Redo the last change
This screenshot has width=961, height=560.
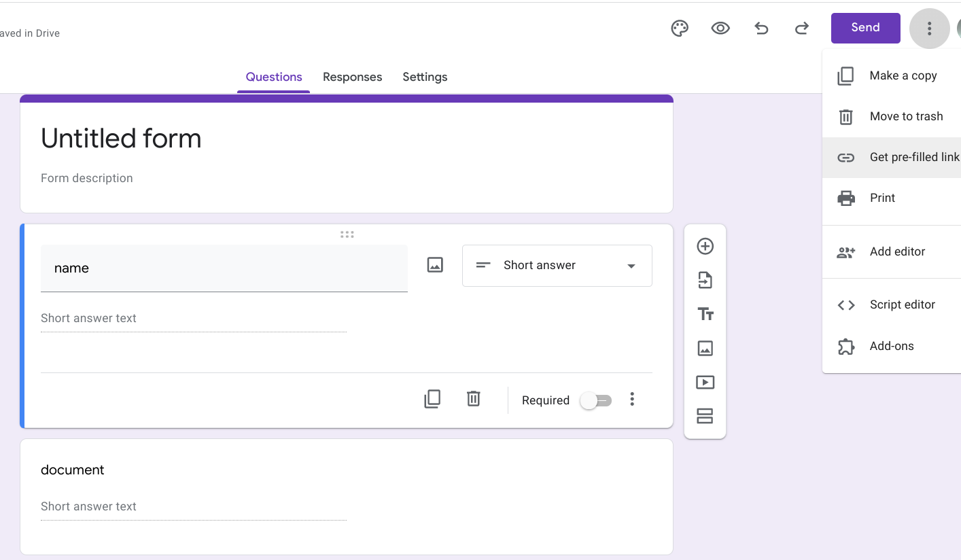tap(802, 28)
